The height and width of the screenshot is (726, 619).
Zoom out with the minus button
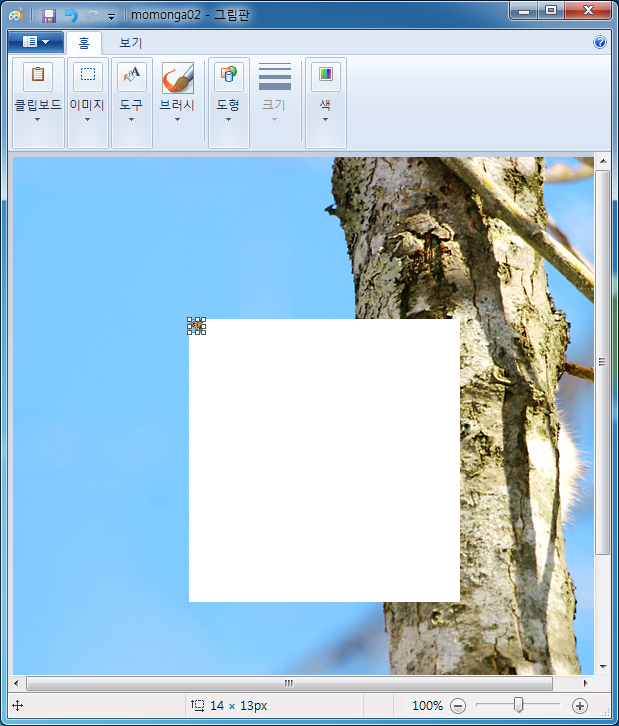click(458, 706)
